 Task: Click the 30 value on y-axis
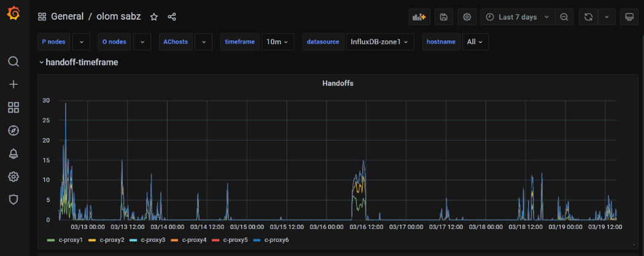point(47,101)
